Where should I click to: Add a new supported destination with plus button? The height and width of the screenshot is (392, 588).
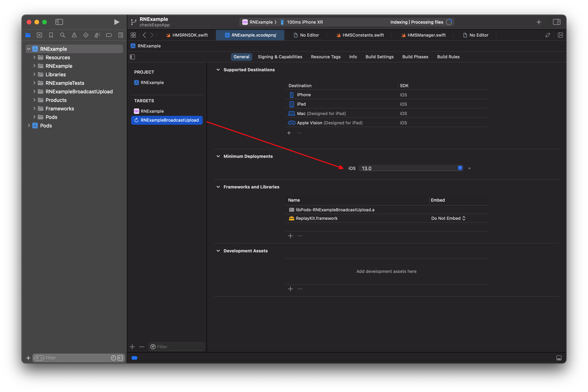[x=289, y=133]
